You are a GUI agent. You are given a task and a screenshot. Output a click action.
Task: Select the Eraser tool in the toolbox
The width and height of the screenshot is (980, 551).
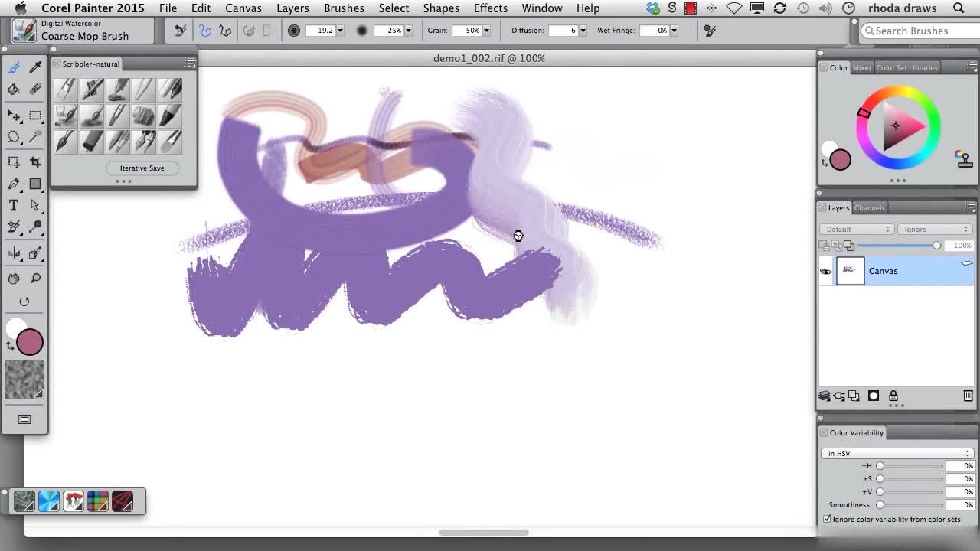[x=35, y=89]
